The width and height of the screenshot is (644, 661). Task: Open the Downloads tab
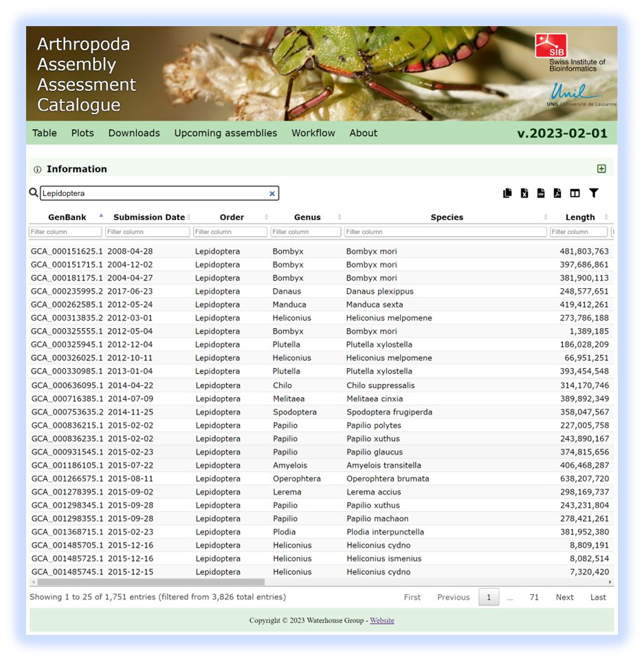pyautogui.click(x=134, y=133)
